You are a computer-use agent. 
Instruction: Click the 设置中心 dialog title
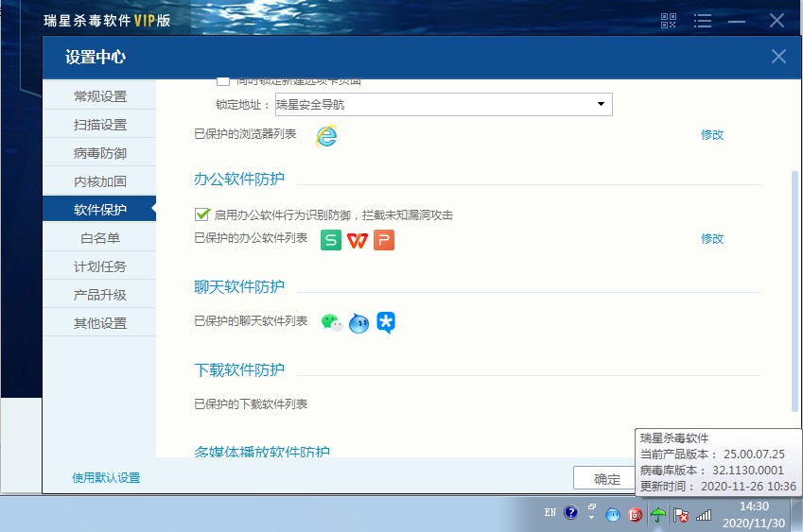96,57
